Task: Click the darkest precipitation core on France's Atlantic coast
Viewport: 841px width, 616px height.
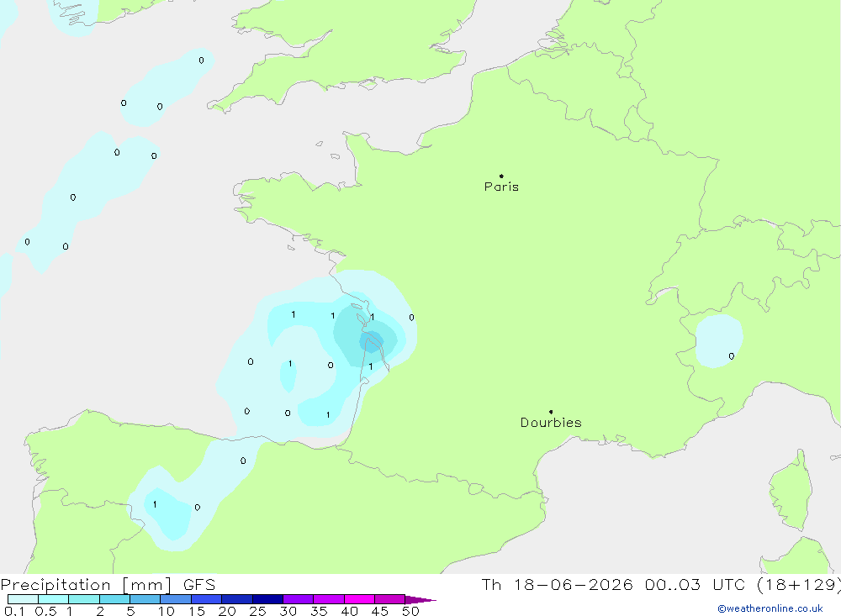Action: pyautogui.click(x=372, y=341)
